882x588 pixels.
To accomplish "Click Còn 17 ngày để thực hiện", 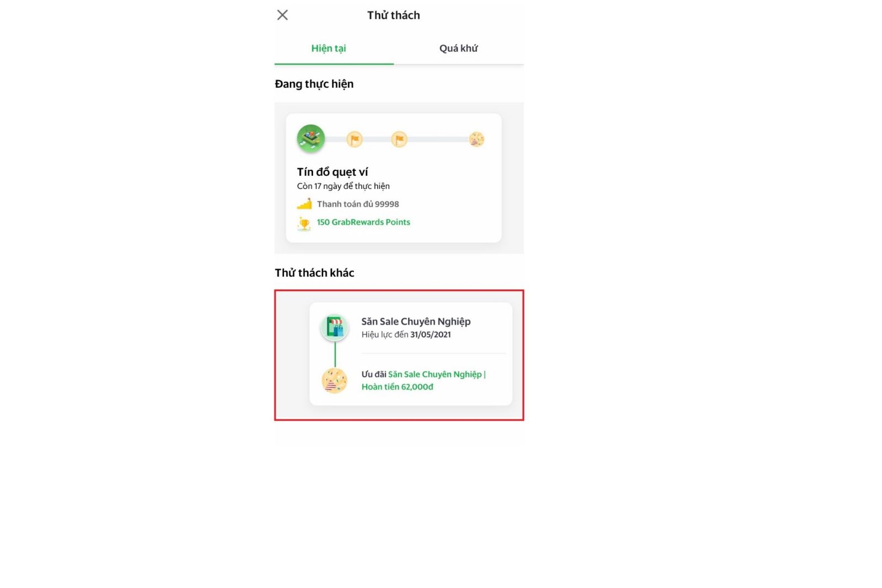I will click(x=343, y=186).
